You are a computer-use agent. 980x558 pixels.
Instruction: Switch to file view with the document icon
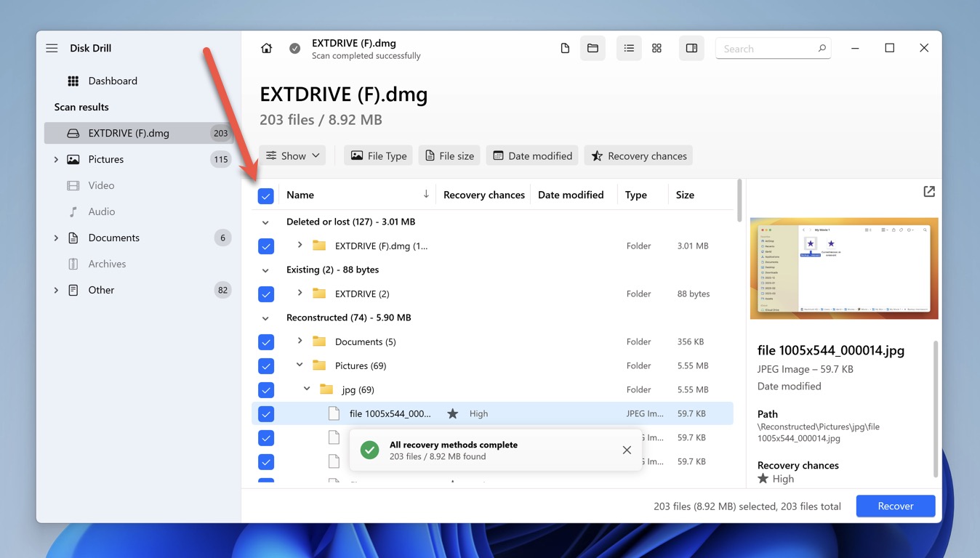coord(565,48)
